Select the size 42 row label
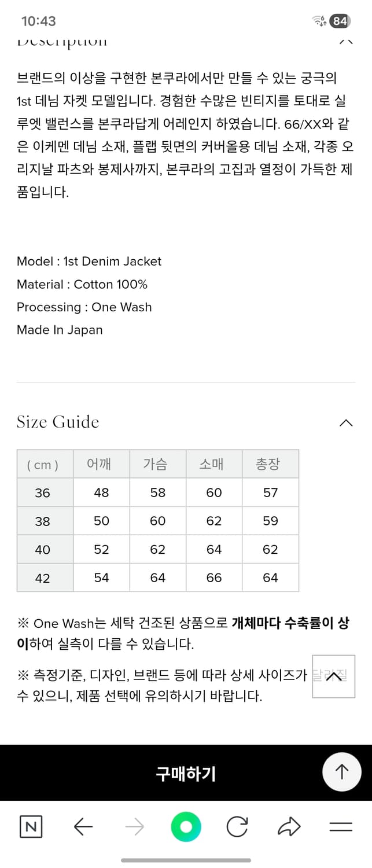 click(x=42, y=578)
